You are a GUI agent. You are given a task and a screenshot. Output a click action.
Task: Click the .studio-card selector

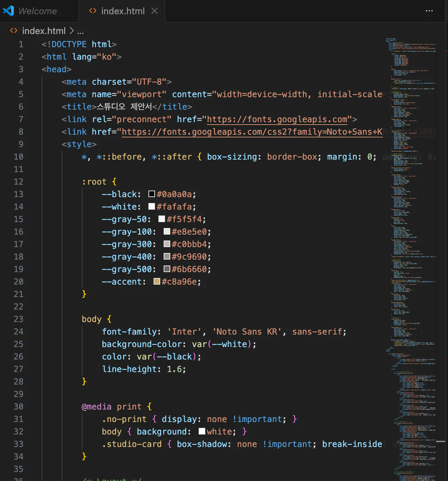pyautogui.click(x=132, y=444)
